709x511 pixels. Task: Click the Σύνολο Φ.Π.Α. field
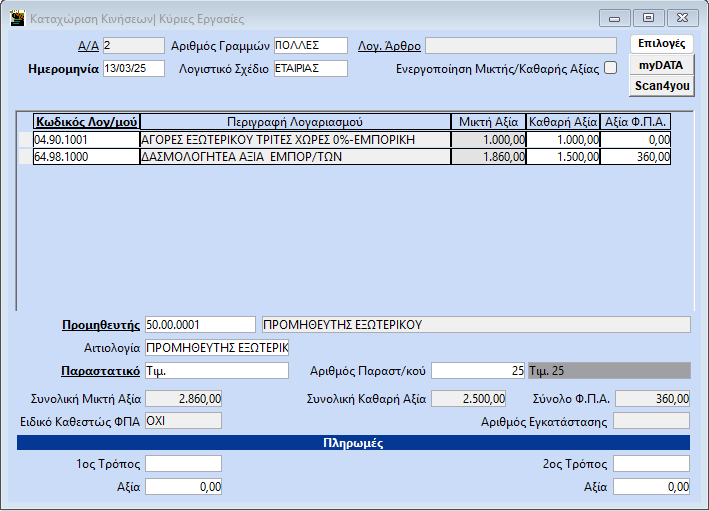652,399
